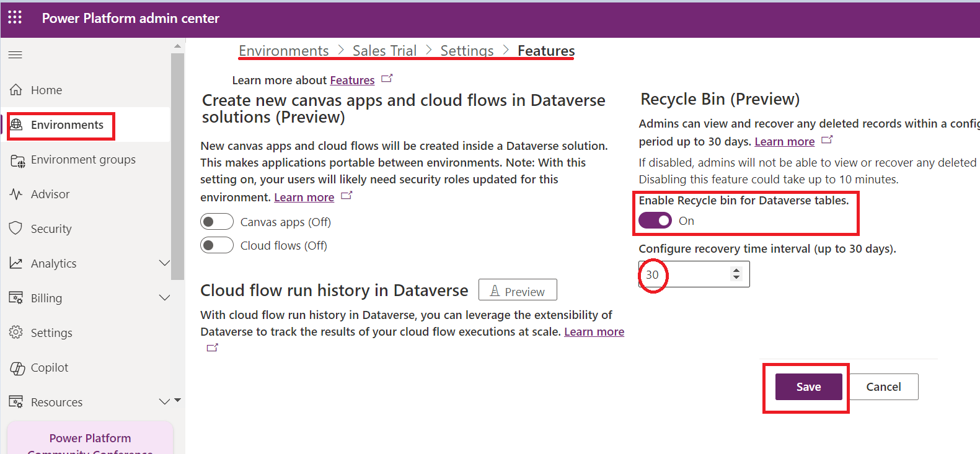Click the recovery time interval field

[694, 274]
